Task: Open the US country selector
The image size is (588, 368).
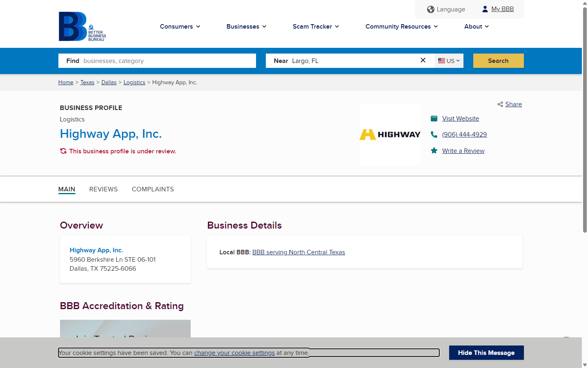Action: click(449, 61)
